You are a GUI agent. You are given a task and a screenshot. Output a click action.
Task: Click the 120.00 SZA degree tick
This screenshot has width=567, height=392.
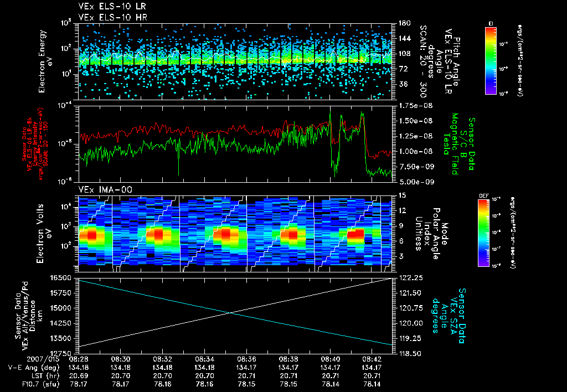pyautogui.click(x=410, y=323)
